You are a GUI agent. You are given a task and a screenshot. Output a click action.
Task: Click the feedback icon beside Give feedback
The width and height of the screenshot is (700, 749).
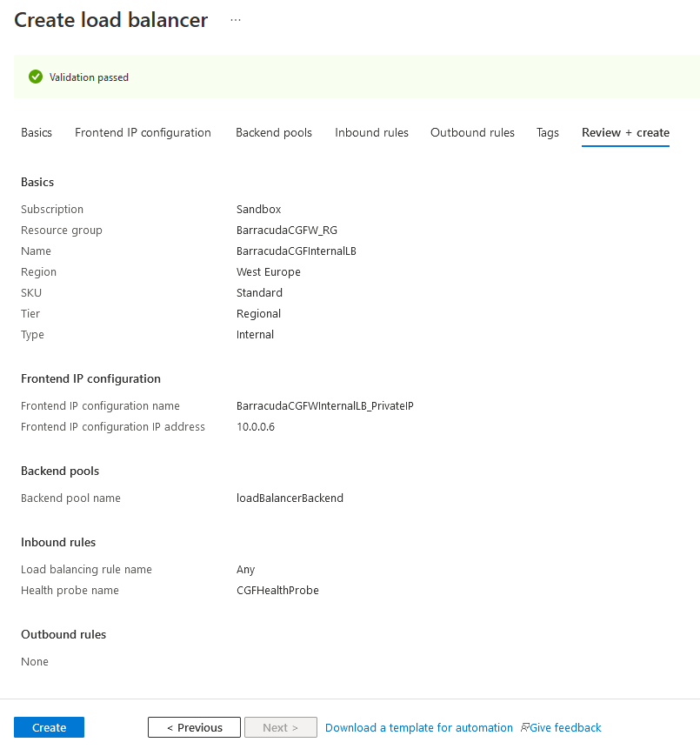[x=525, y=727]
